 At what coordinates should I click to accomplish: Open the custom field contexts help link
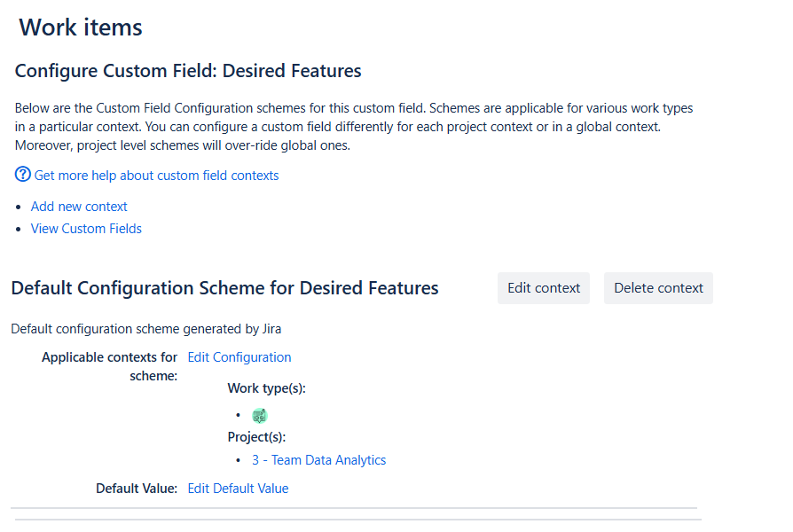coord(156,176)
